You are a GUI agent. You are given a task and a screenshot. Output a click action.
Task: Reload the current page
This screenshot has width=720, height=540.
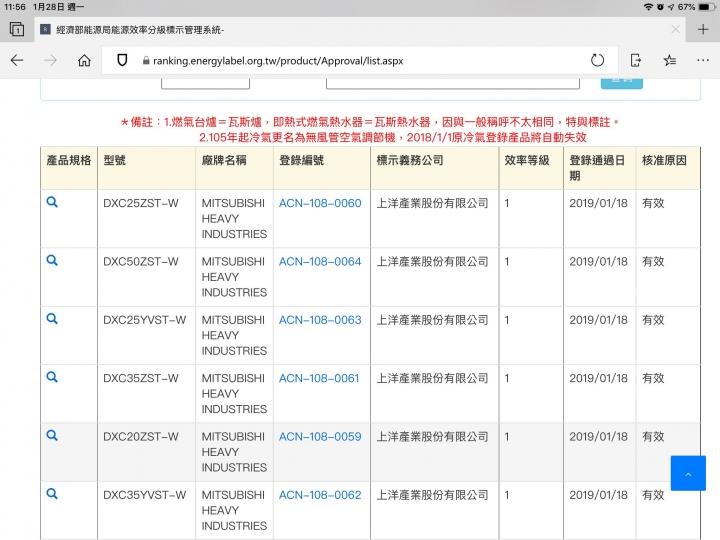coord(597,60)
